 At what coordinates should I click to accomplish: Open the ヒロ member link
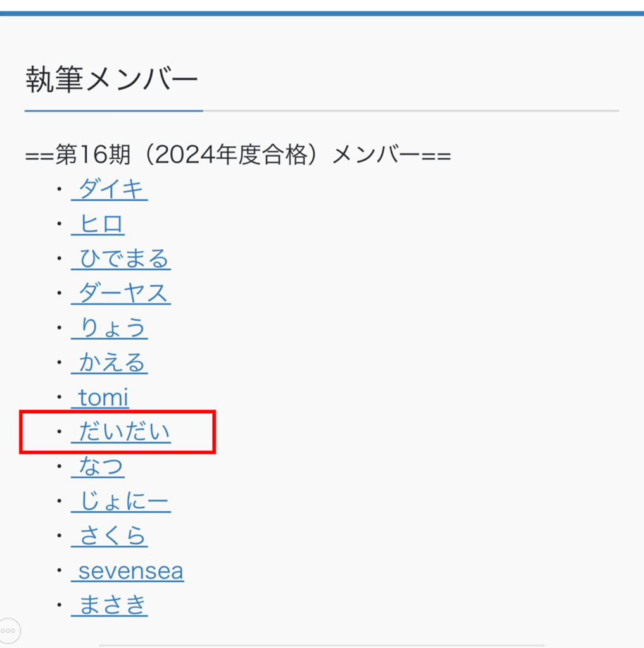click(x=101, y=224)
